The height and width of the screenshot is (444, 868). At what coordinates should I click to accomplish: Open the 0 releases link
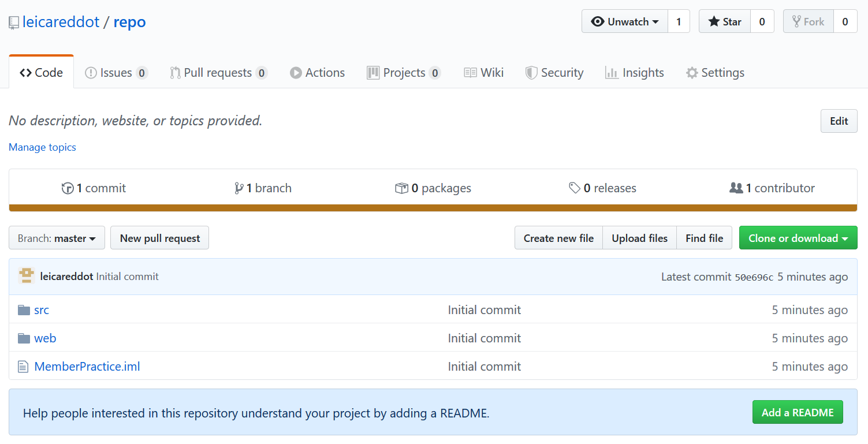click(x=602, y=188)
